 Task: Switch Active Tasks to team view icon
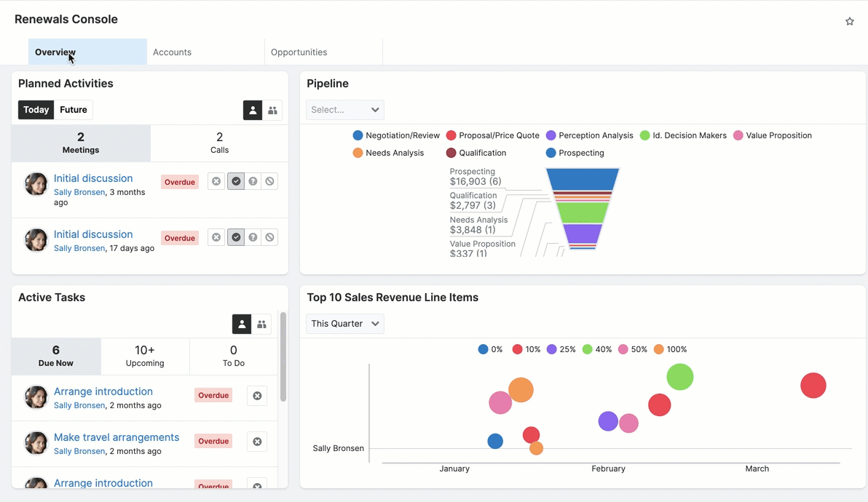pyautogui.click(x=261, y=324)
